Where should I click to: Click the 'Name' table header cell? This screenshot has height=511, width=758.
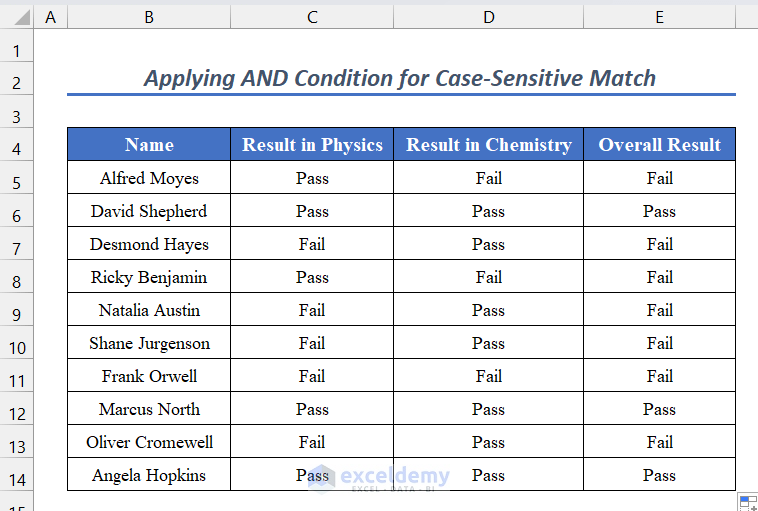point(149,145)
